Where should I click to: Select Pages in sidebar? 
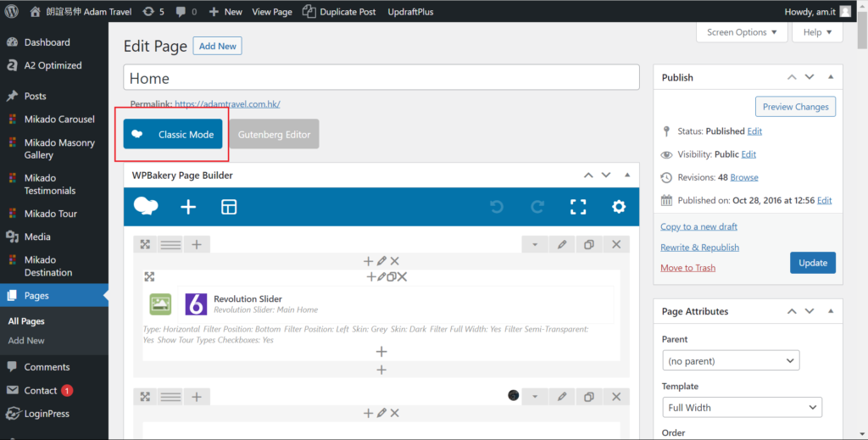click(54, 296)
